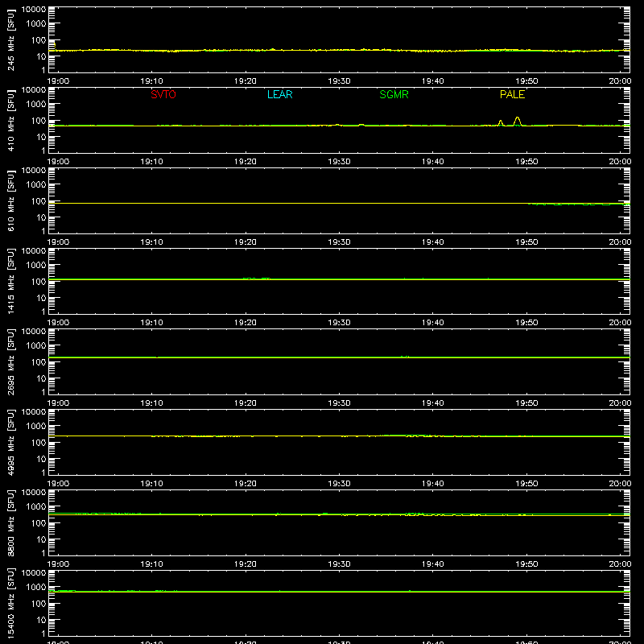Click the 10 tick label on 4995 MHz panel
This screenshot has height=644, width=644.
click(x=41, y=459)
